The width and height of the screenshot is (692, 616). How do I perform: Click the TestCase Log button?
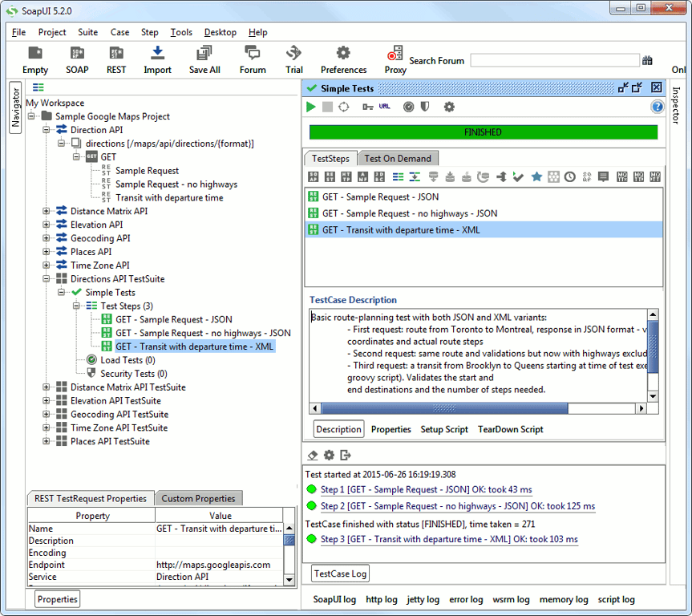[340, 573]
